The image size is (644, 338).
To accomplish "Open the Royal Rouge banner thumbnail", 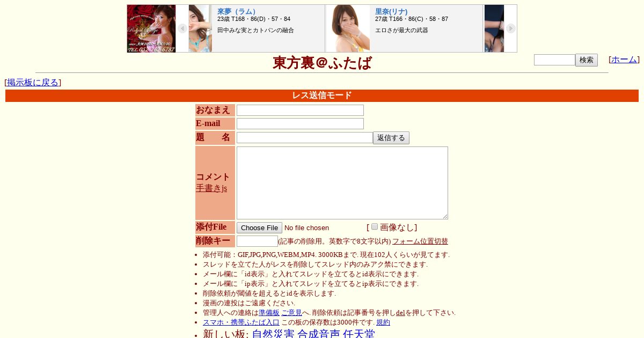I will [x=151, y=28].
